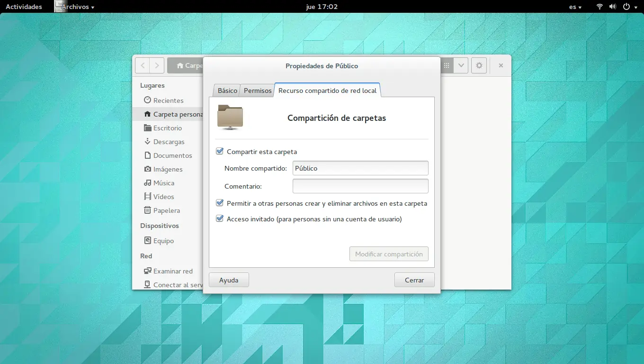Click the Conectar al servidor icon
This screenshot has height=364, width=644.
pos(147,285)
